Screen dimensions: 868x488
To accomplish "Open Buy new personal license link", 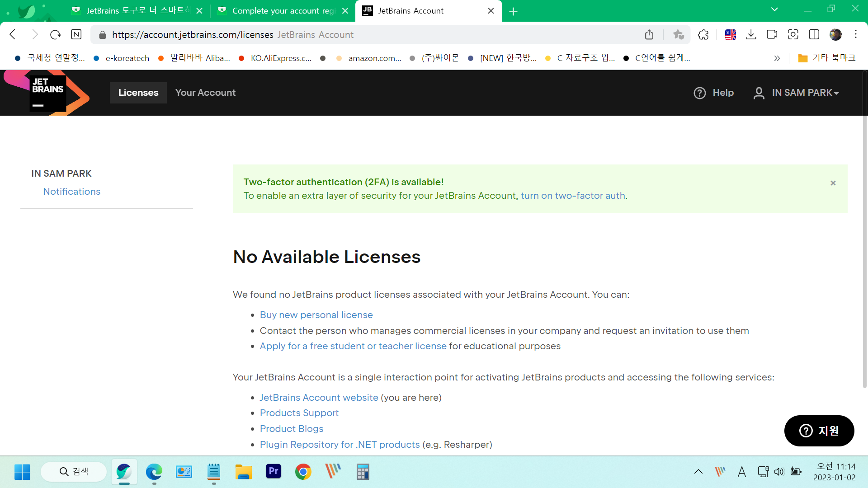I will coord(316,315).
